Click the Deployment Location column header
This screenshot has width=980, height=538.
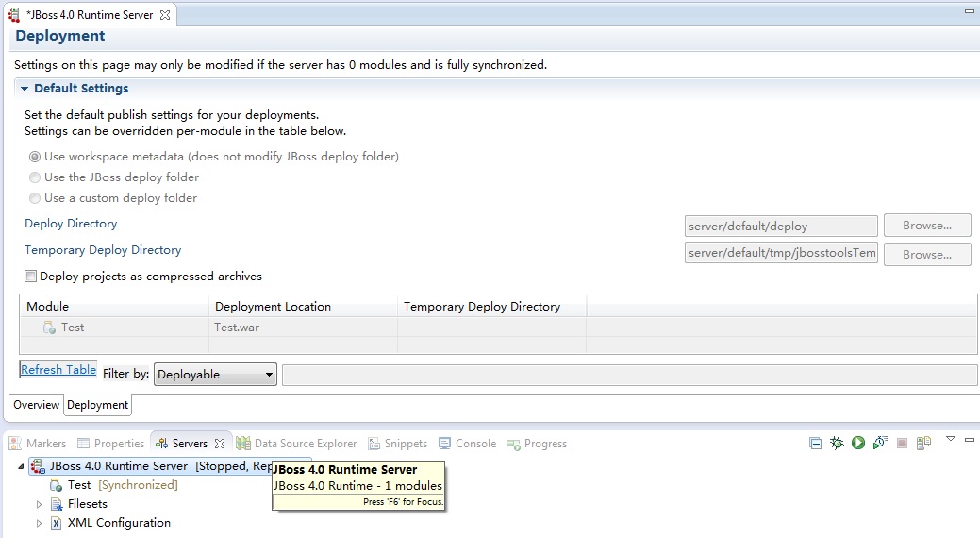tap(303, 307)
